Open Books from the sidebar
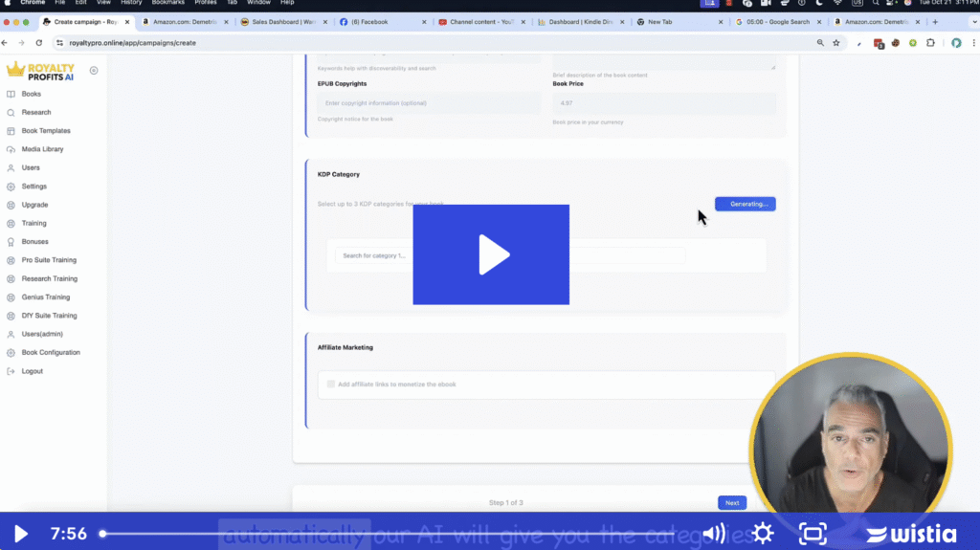 click(31, 94)
